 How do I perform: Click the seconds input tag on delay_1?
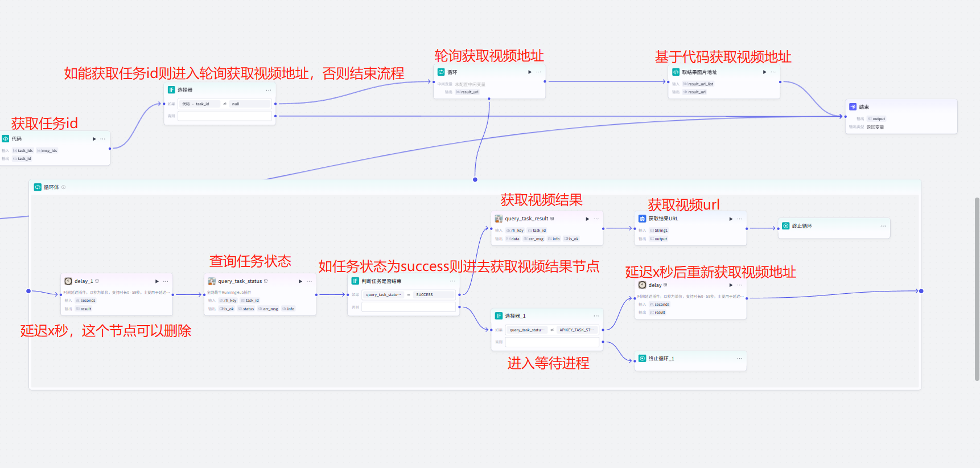(86, 301)
